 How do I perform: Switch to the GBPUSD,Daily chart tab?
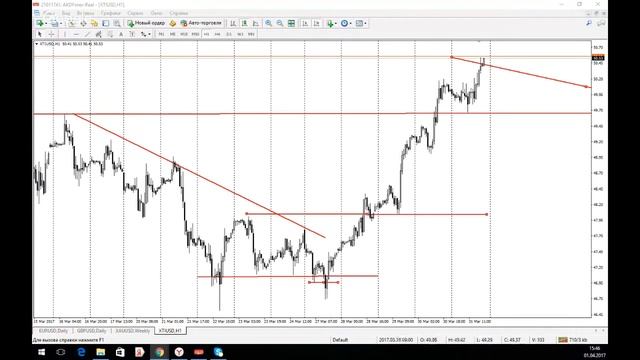point(92,331)
